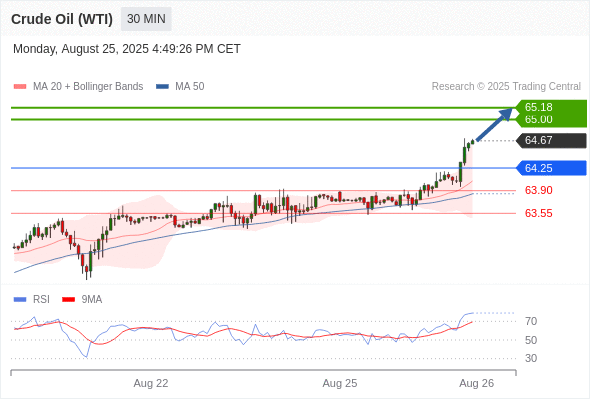Screen dimensions: 590x400
Task: Click the 63.55 red support label
Action: 539,213
